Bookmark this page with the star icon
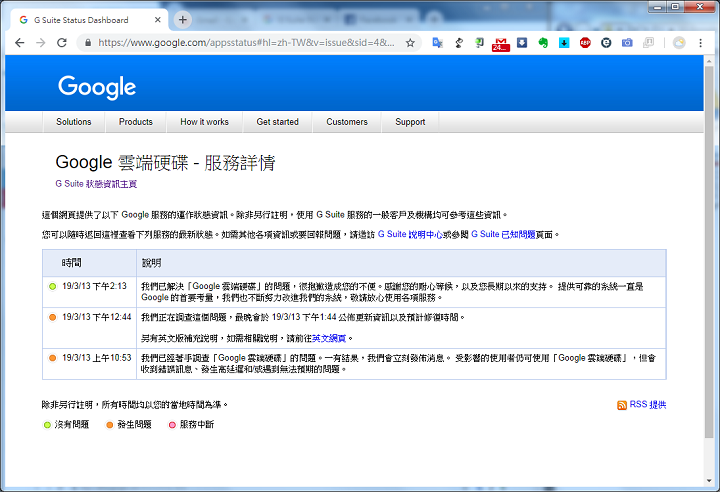 pyautogui.click(x=410, y=43)
